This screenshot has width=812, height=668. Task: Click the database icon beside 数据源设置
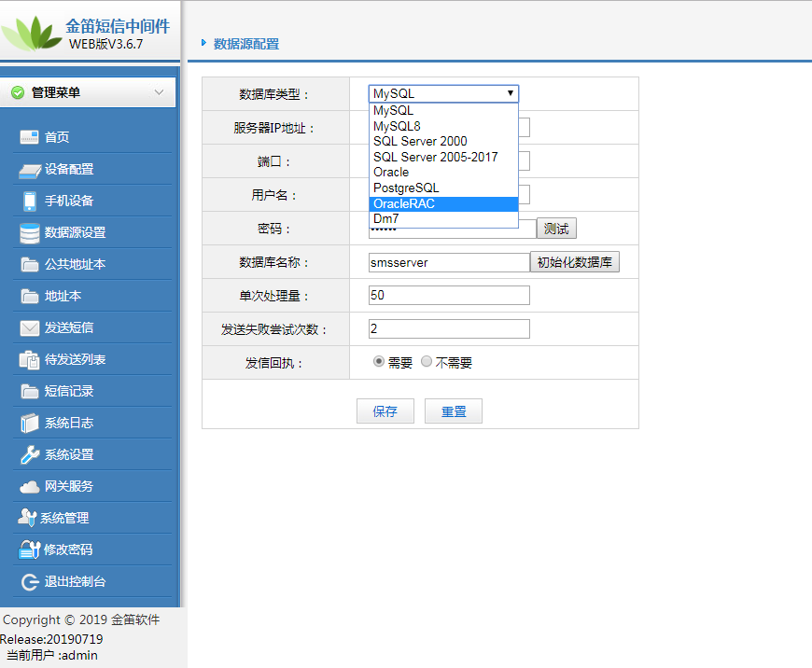(x=29, y=232)
